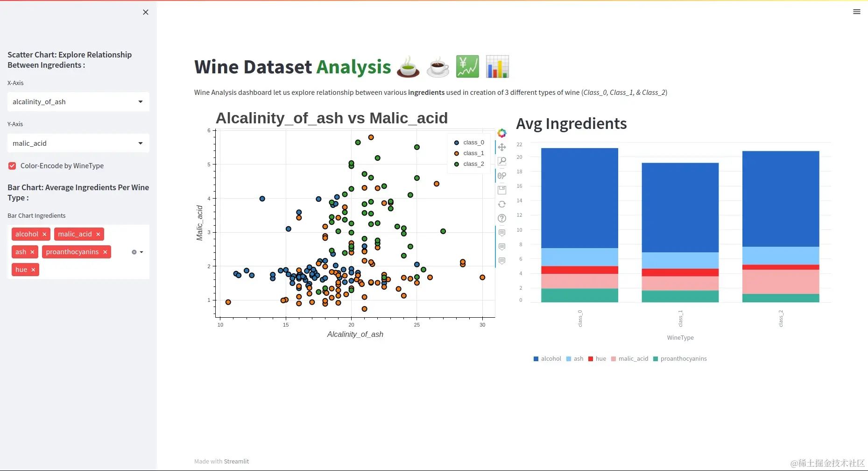
Task: Click the Reset plot icon
Action: click(502, 204)
